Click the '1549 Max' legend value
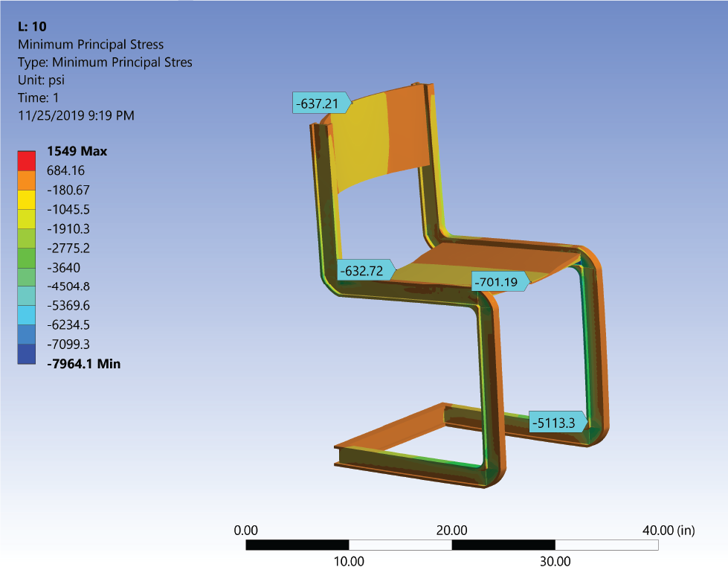 77,151
